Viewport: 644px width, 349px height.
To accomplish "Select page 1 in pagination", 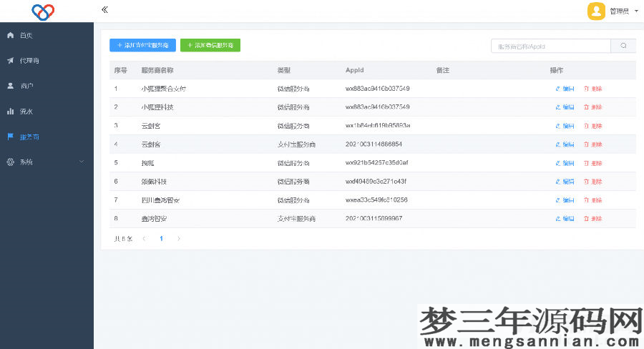I will click(162, 239).
